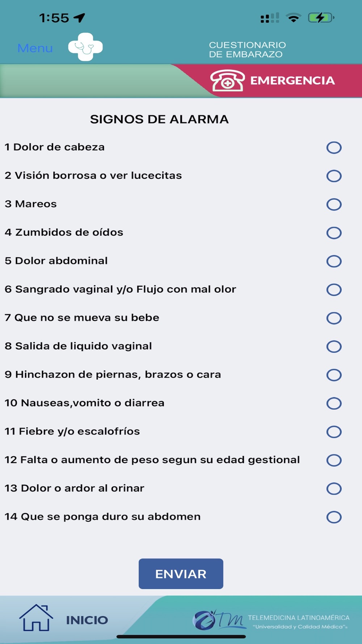Tap the Wi-Fi status icon
The height and width of the screenshot is (644, 362).
coord(293,18)
